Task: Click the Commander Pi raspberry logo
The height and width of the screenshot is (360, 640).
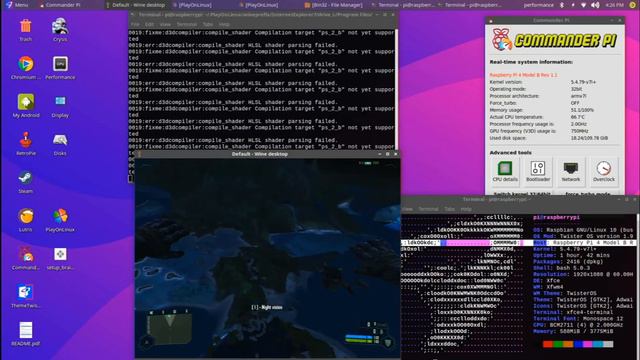Action: pyautogui.click(x=502, y=39)
